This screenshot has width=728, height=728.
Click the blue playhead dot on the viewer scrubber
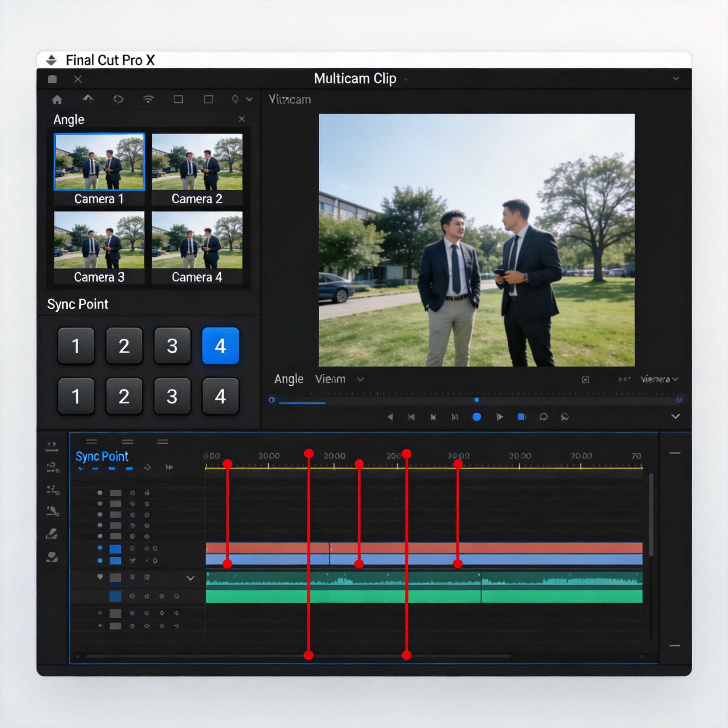click(x=477, y=400)
